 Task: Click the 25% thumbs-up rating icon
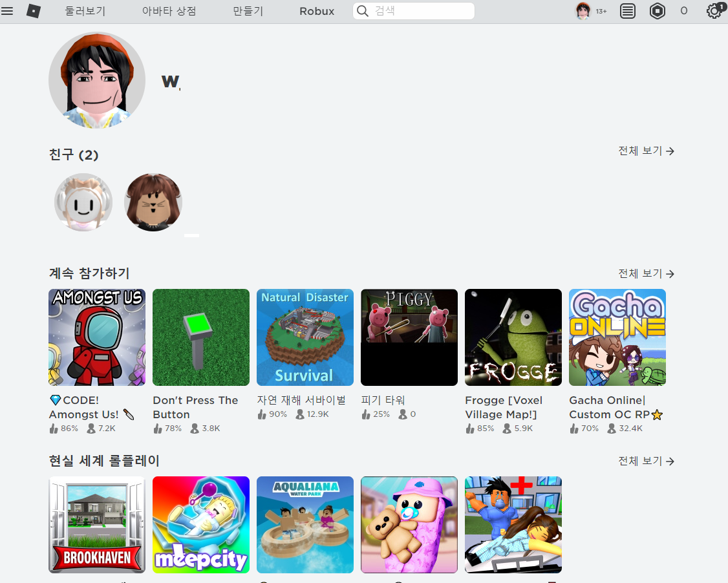pyautogui.click(x=366, y=414)
